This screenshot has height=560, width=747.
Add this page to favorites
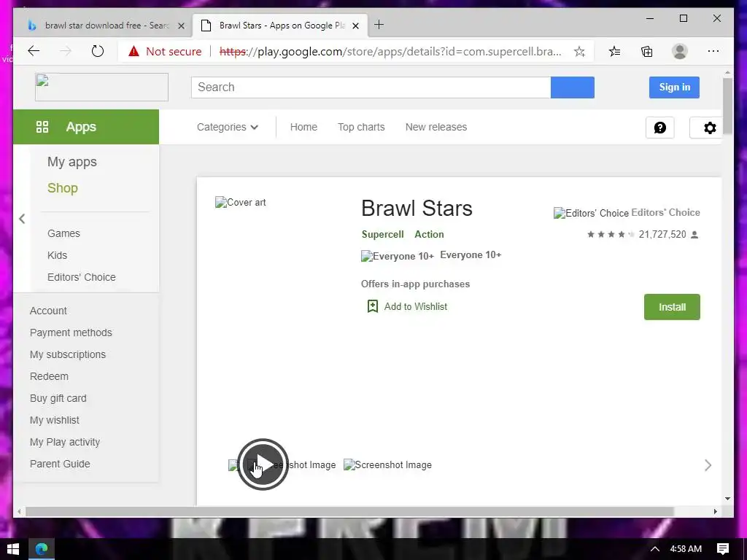pyautogui.click(x=579, y=52)
